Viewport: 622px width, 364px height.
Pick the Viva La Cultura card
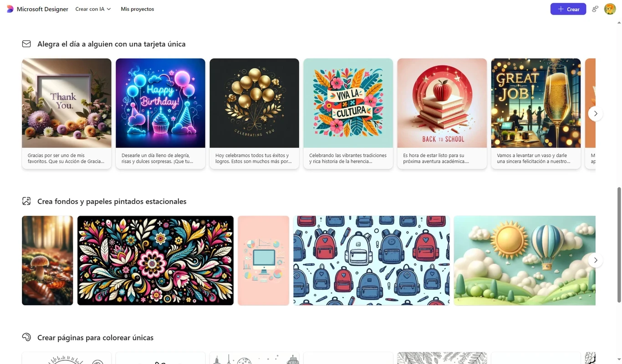pyautogui.click(x=348, y=114)
